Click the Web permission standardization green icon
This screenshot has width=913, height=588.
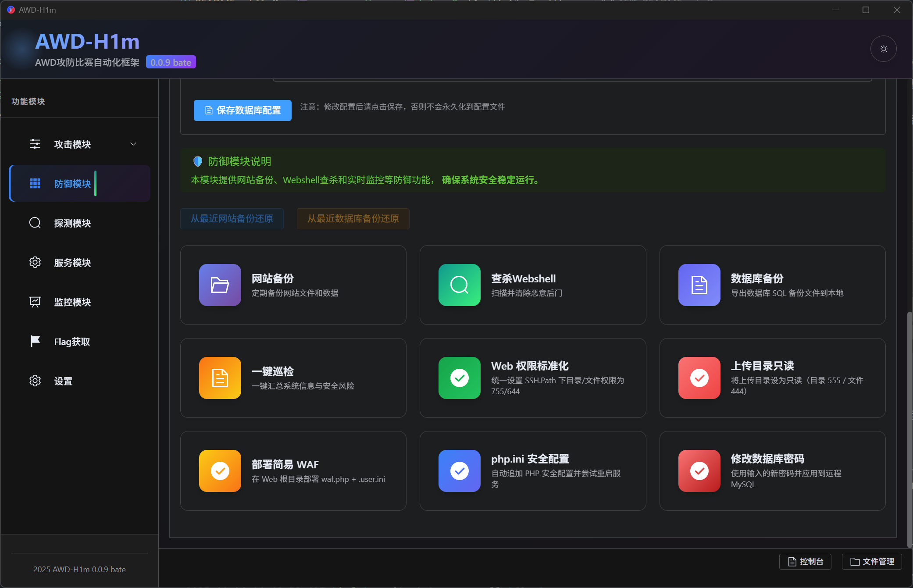(x=459, y=378)
